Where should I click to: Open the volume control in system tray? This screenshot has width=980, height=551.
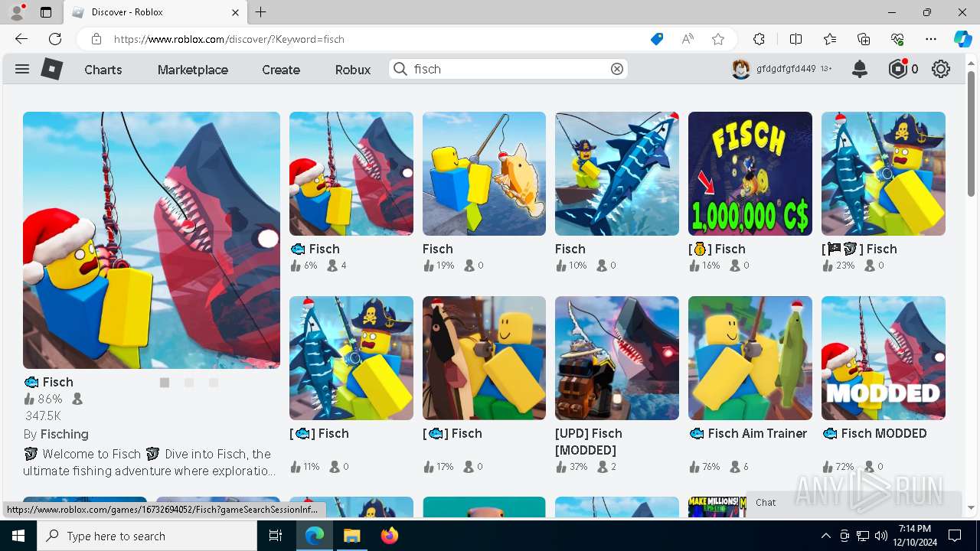[x=880, y=536]
